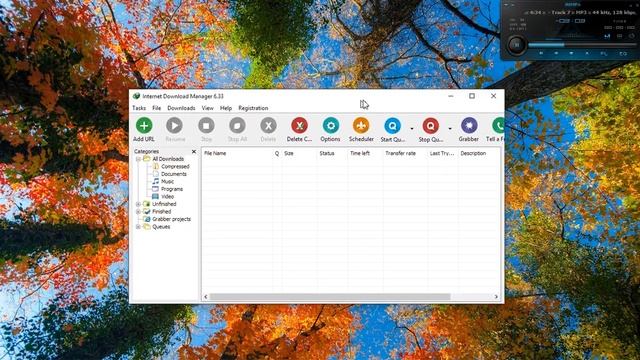The image size is (640, 360).
Task: Click the horizontal scrollbar left arrow
Action: coord(206,297)
